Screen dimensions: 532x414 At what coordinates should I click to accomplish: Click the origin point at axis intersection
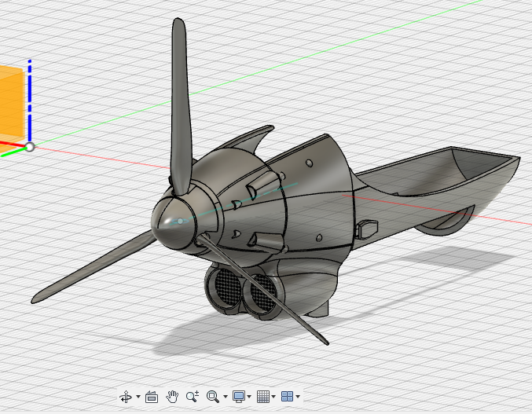point(30,147)
